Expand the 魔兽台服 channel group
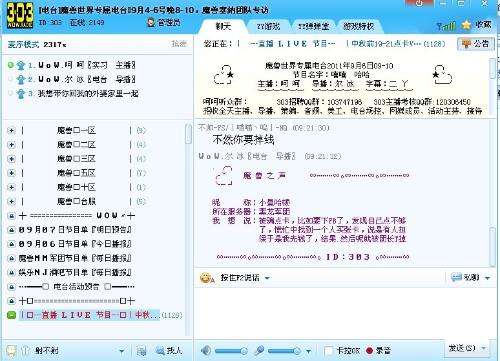 pos(11,201)
